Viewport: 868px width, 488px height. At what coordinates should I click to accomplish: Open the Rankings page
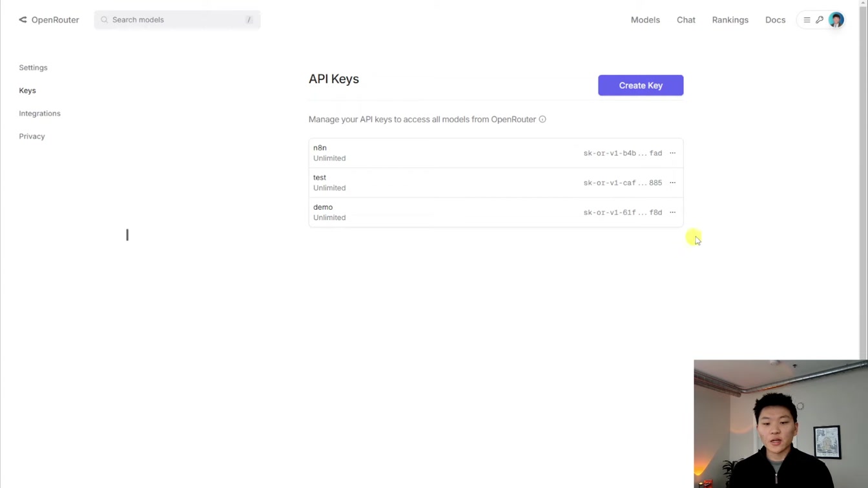point(730,20)
